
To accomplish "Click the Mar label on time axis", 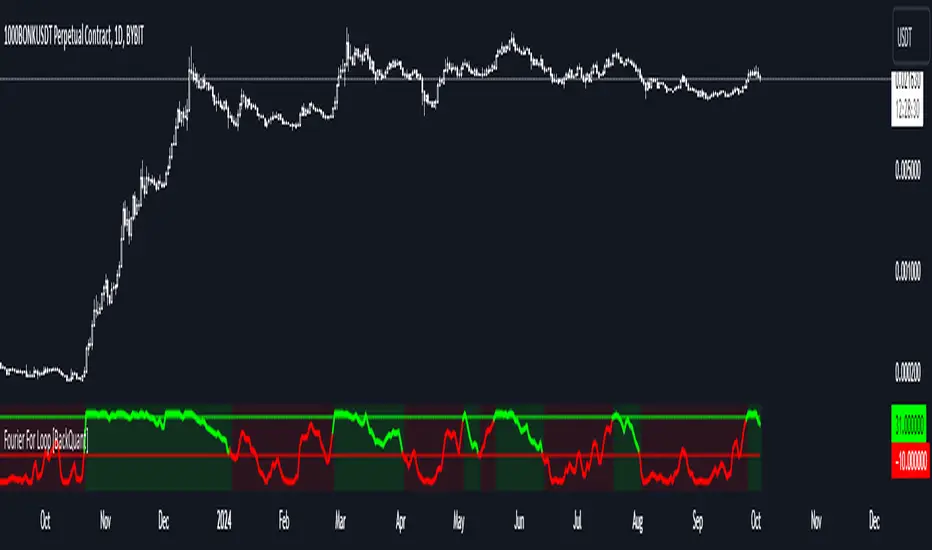I will 340,521.
